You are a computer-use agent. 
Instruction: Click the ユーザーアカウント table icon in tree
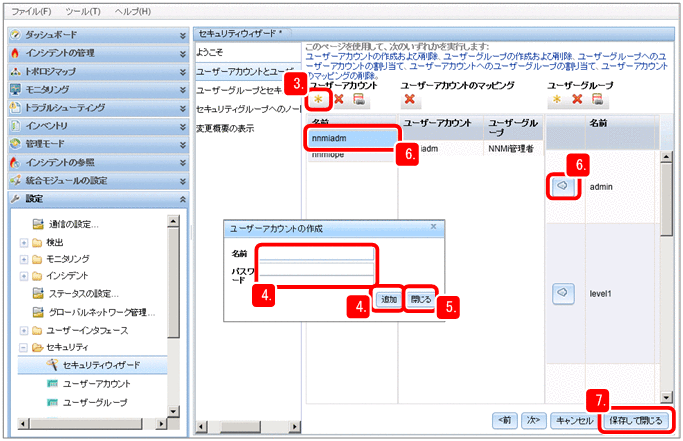tap(52, 383)
